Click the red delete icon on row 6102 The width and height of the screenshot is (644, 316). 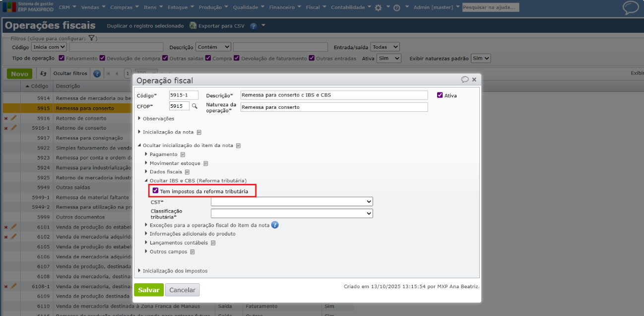[x=6, y=237]
